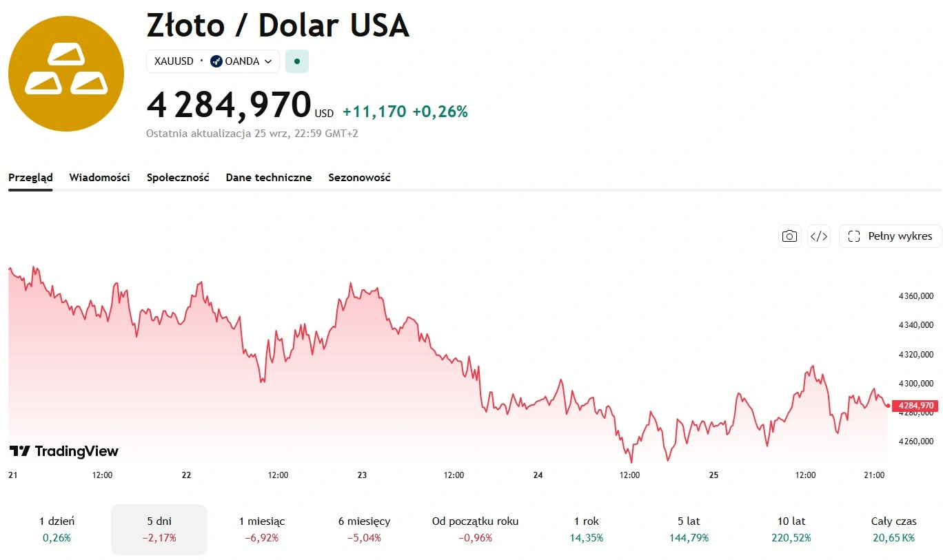Click the gold bars logo icon
943x560 pixels.
(x=66, y=74)
